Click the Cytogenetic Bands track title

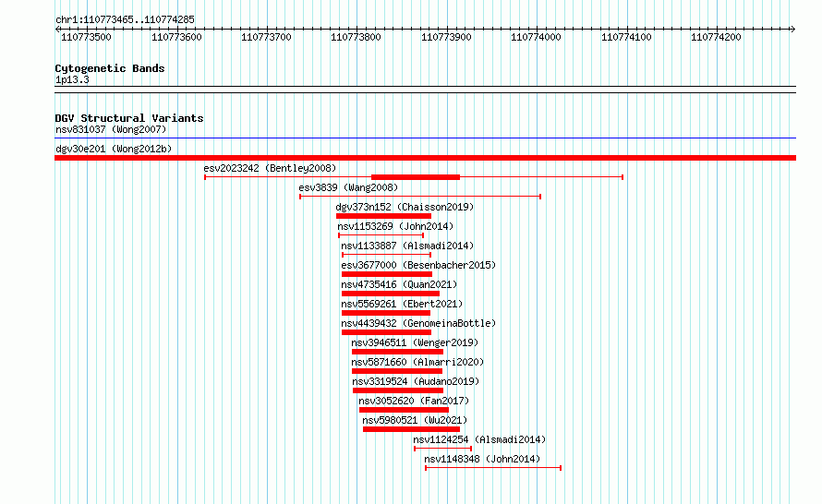pyautogui.click(x=110, y=68)
